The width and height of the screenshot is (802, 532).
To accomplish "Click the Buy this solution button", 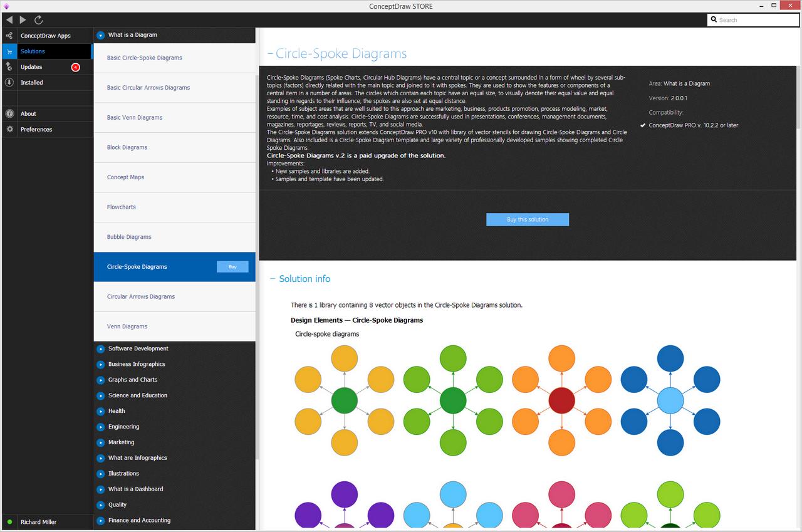I will point(528,219).
